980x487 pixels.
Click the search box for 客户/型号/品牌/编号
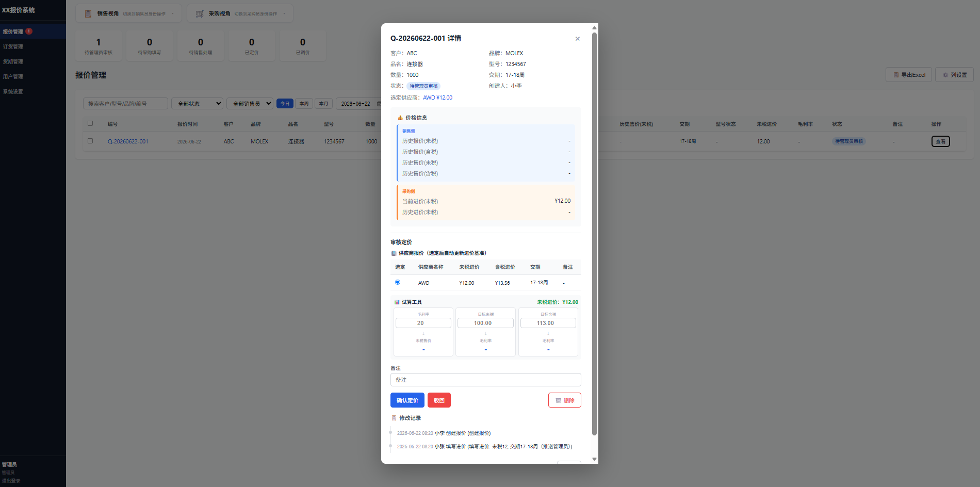coord(126,104)
